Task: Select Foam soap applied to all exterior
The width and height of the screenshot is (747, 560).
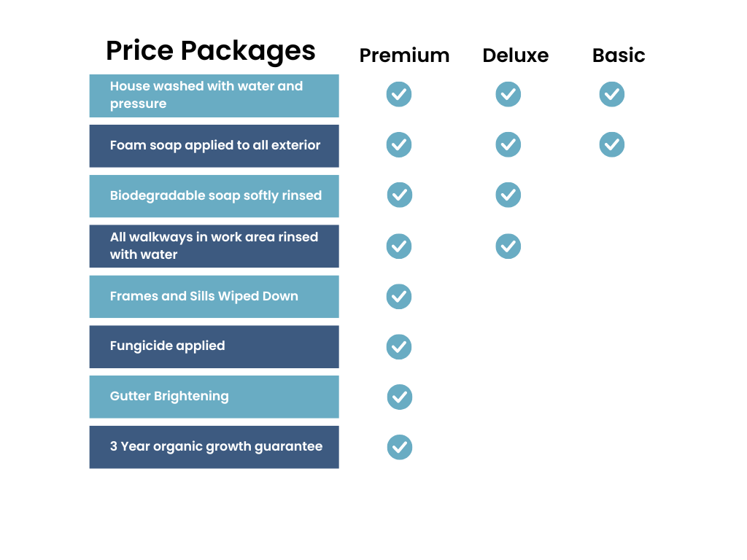Action: coord(214,146)
